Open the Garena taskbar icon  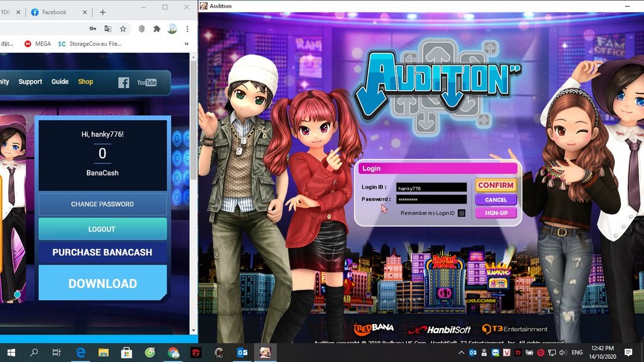196,352
